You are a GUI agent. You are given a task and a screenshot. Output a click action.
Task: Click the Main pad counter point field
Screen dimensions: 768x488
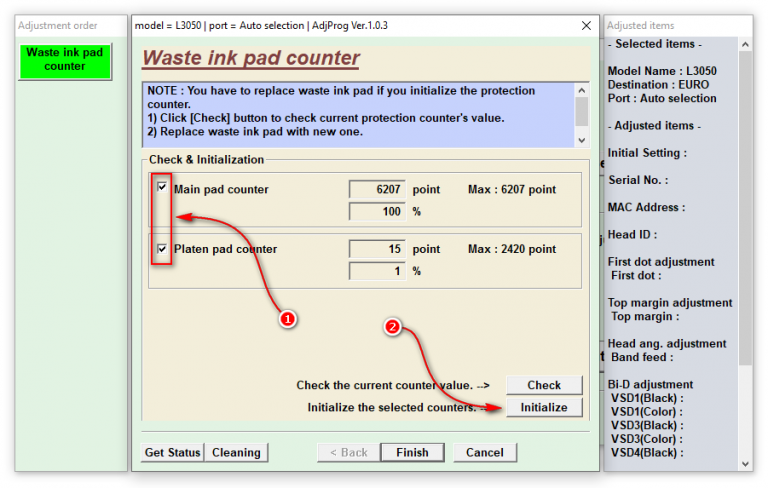click(377, 189)
